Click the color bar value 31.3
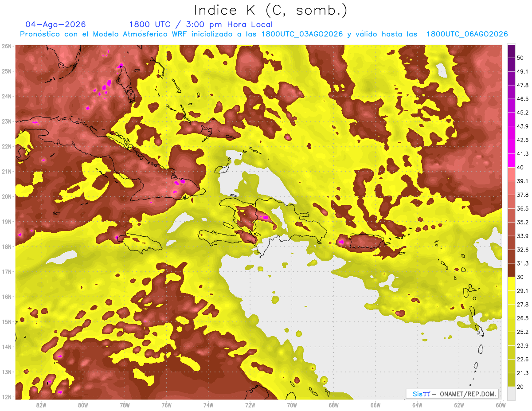The image size is (532, 411). (x=523, y=263)
